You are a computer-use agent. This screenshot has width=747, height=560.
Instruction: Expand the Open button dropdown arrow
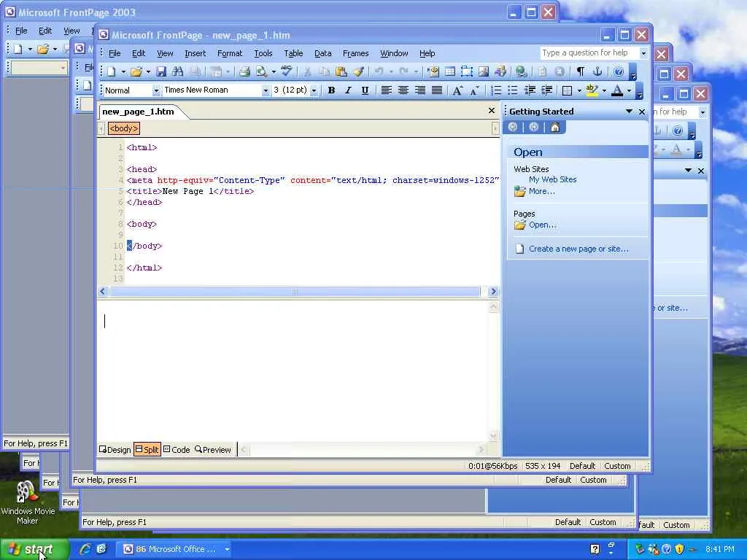coord(148,72)
